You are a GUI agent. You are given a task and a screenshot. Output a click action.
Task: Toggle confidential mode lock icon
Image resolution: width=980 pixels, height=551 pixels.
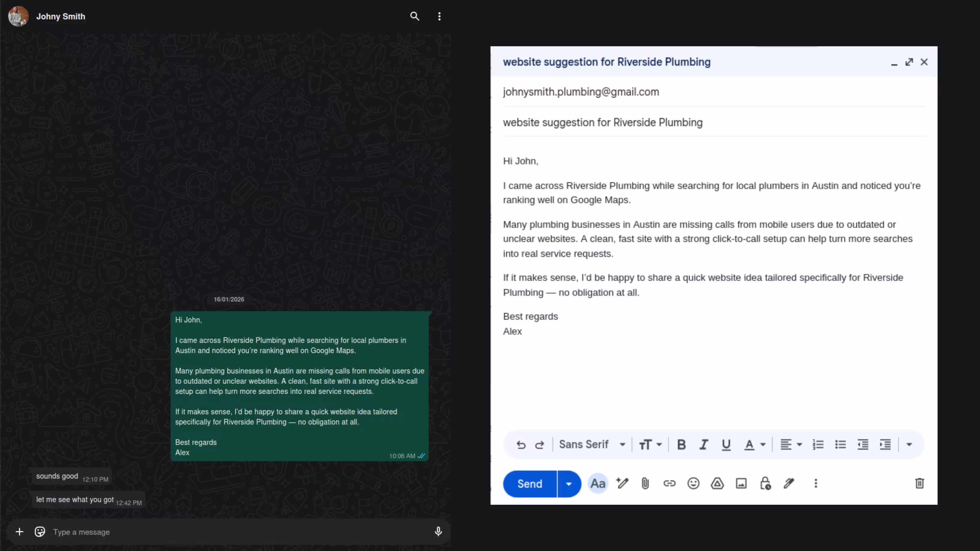click(765, 484)
